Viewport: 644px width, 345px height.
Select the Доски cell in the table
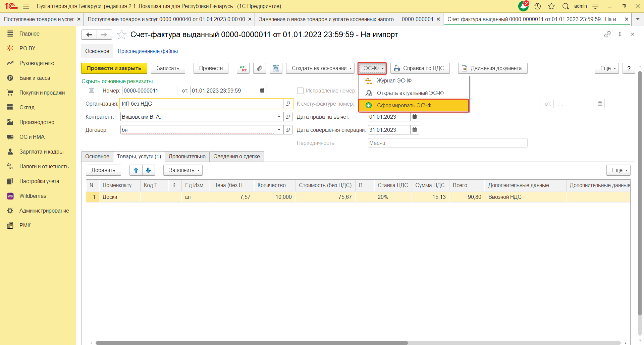pos(120,197)
